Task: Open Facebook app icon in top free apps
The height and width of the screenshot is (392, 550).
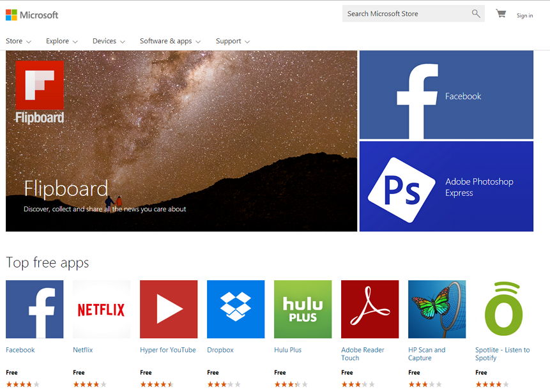Action: tap(34, 309)
